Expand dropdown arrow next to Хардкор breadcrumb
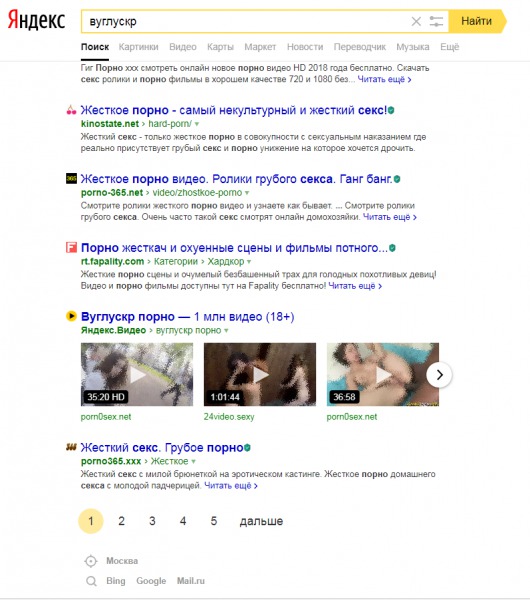 pos(249,262)
